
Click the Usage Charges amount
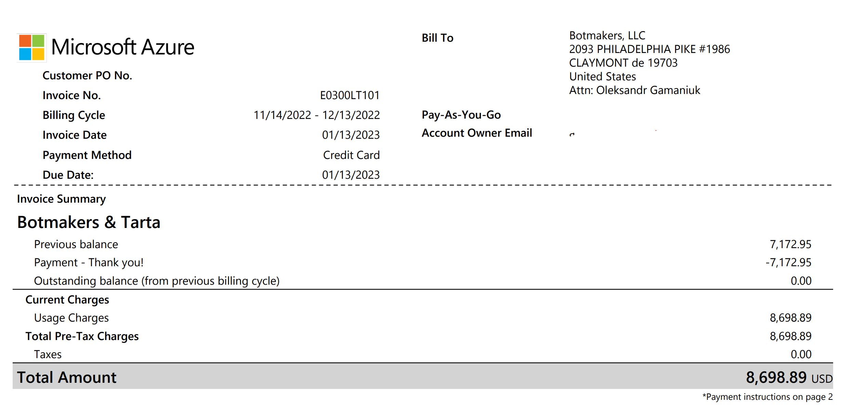(790, 318)
